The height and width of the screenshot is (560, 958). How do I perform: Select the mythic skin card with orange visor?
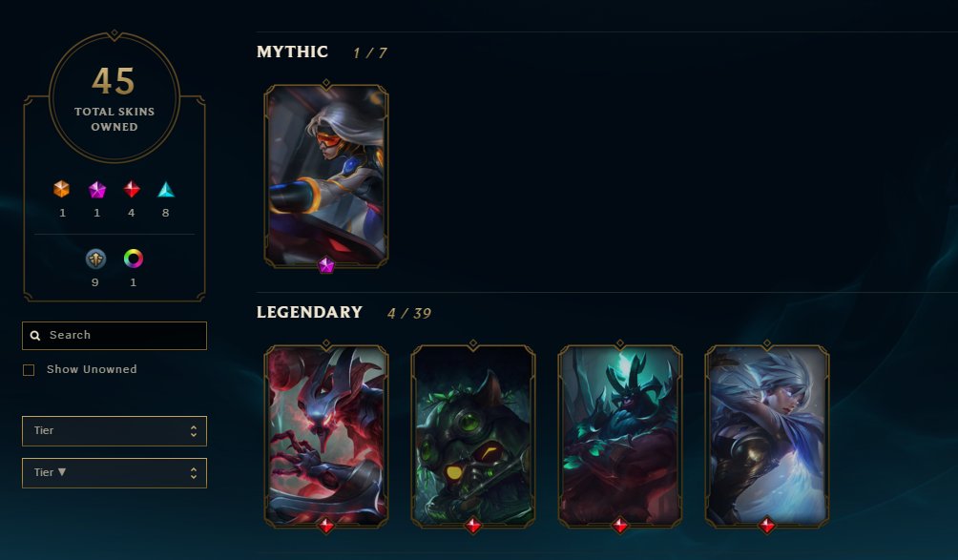326,176
